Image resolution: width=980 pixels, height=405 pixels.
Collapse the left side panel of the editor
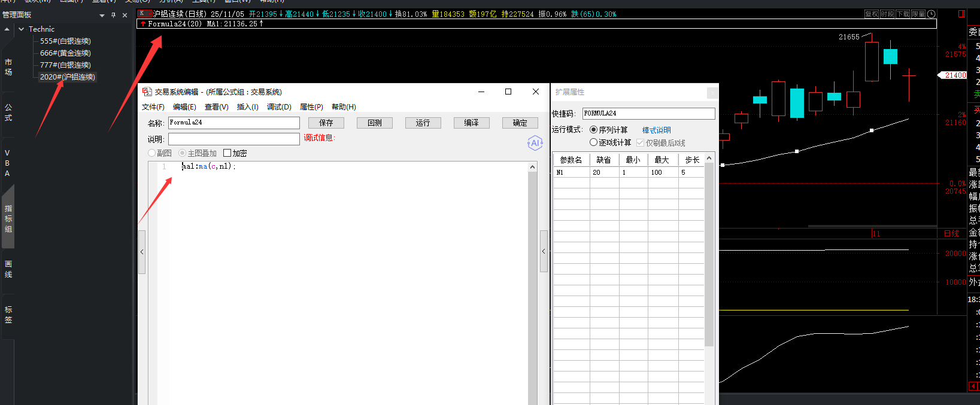tap(142, 252)
